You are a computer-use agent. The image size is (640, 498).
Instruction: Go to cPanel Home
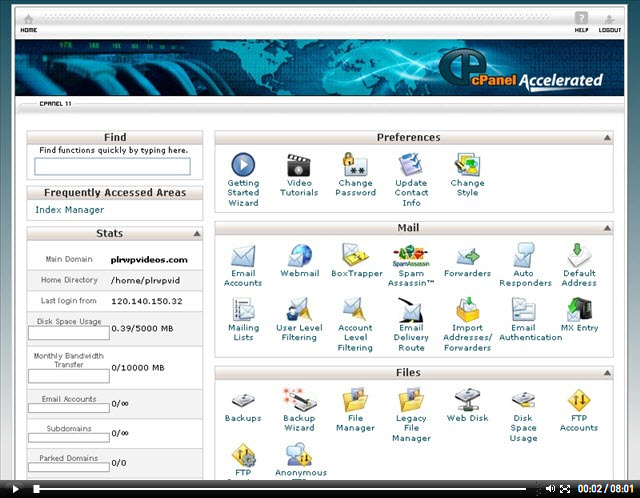coord(29,24)
